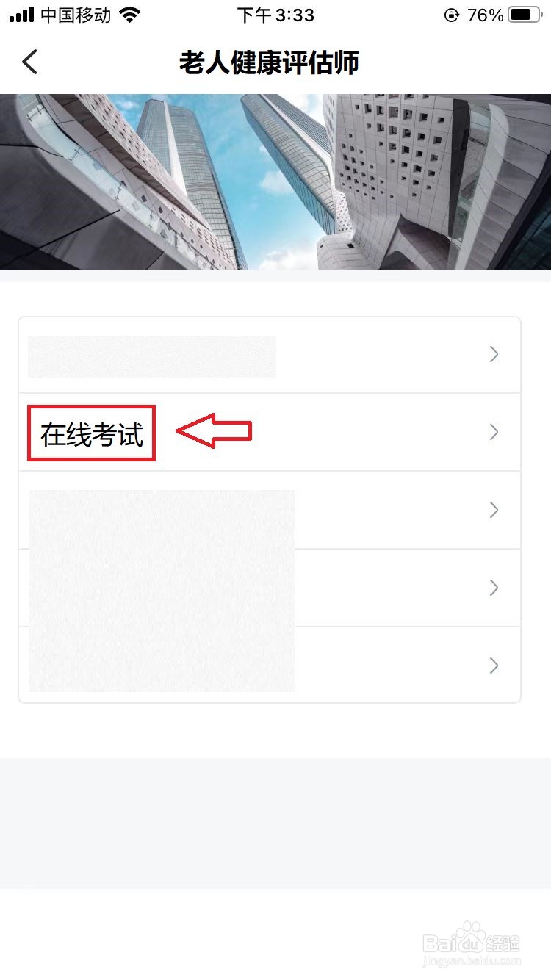Open the blurred first list entry
Image resolution: width=551 pixels, height=980 pixels.
(x=270, y=355)
